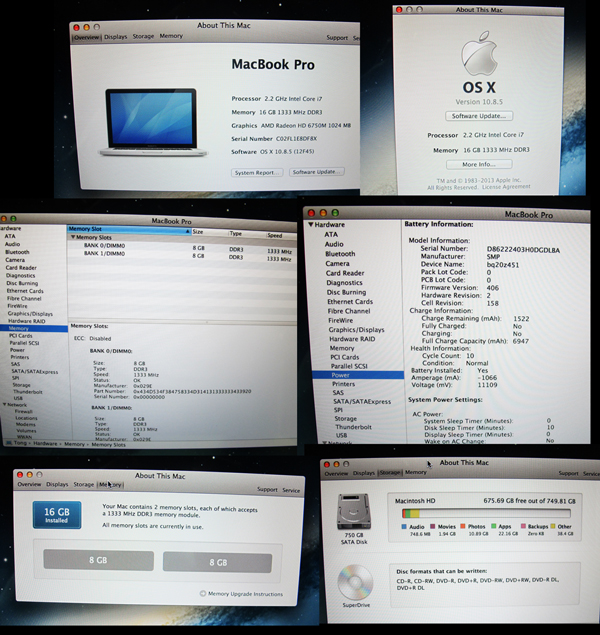Open the Displays tab in the Overview window
Image resolution: width=600 pixels, height=635 pixels.
[x=115, y=36]
